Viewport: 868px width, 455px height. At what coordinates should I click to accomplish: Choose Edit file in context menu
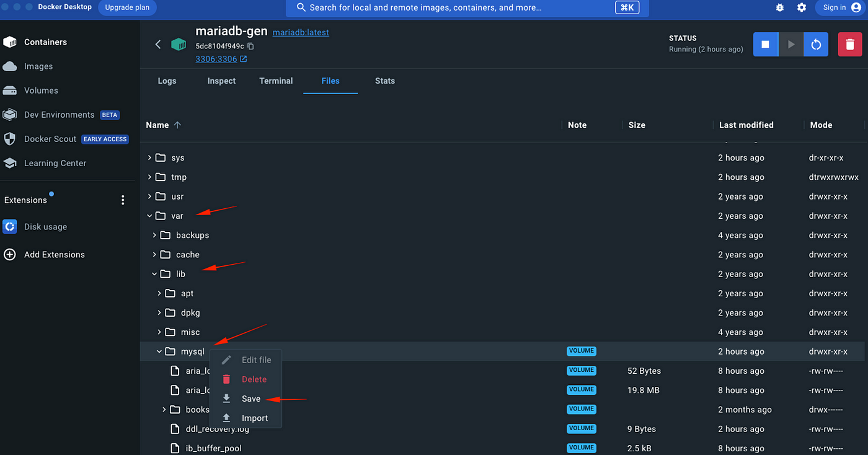(246, 360)
